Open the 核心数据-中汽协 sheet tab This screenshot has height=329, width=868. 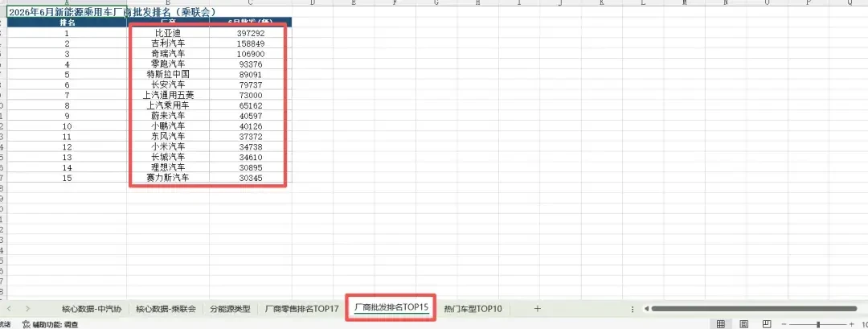click(92, 309)
